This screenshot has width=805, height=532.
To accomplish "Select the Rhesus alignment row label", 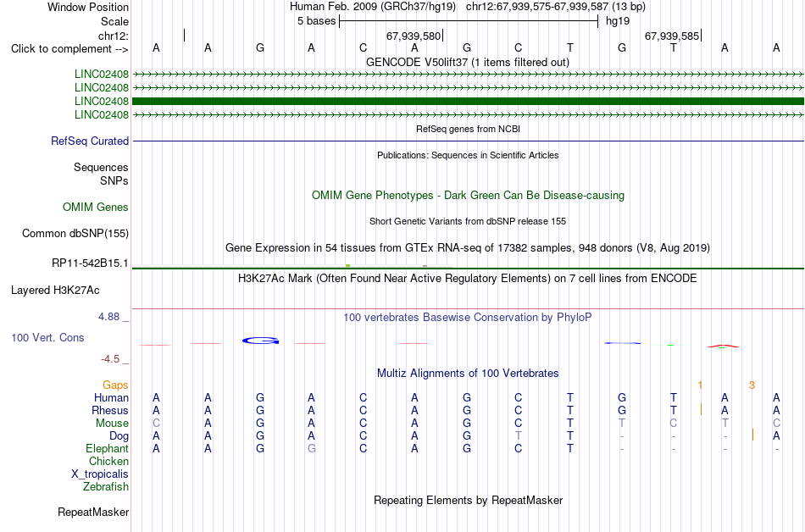I will coord(110,410).
